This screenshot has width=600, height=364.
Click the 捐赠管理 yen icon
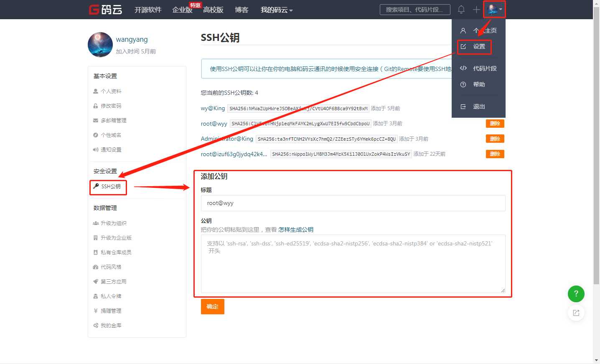tap(96, 311)
